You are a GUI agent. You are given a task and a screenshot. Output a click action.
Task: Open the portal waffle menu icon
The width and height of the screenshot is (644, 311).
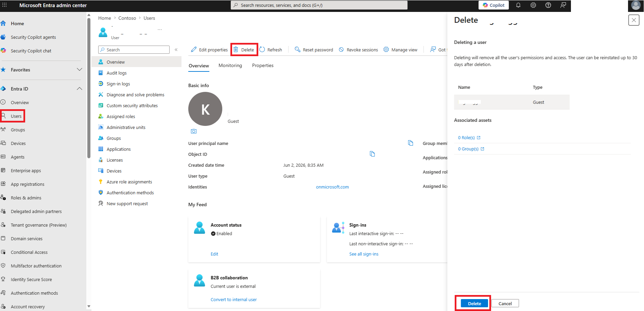(4, 5)
